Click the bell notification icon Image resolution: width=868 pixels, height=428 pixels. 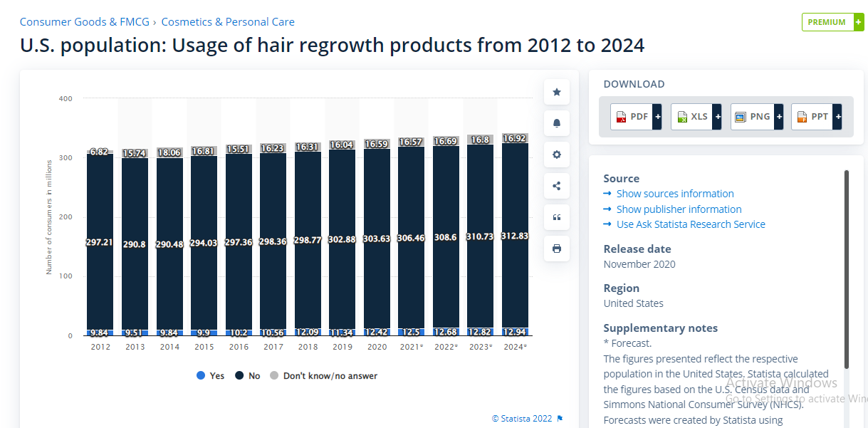pos(557,123)
